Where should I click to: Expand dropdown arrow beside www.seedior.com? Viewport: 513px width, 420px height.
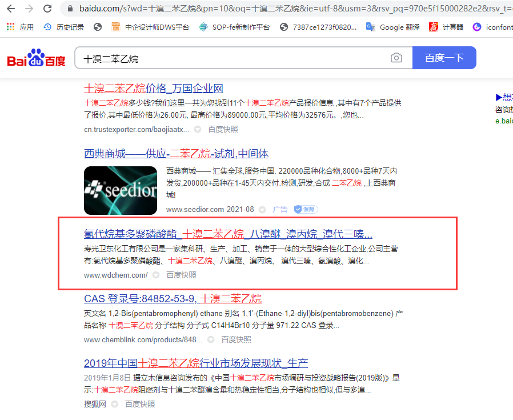coord(262,210)
